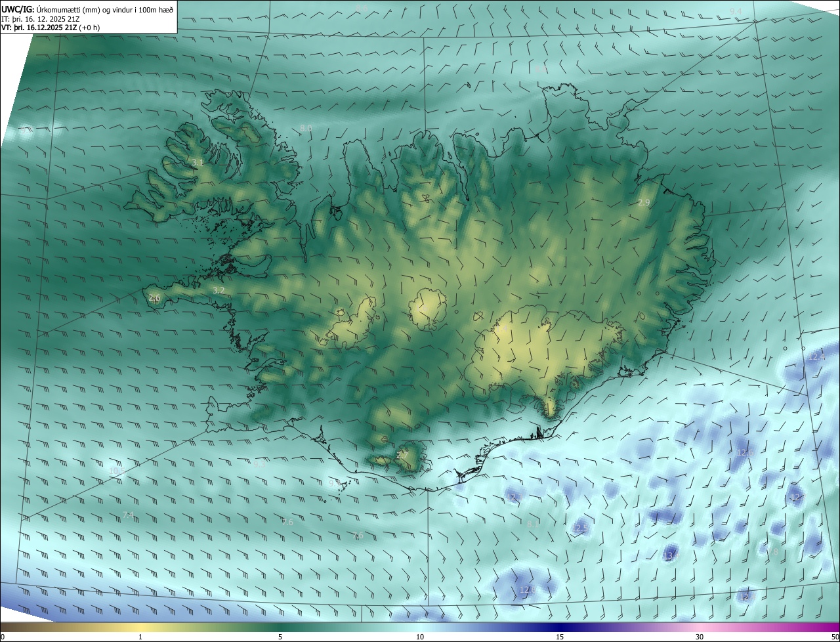Viewport: 840px width, 642px height.
Task: Click the 15 tick on the color scale
Action: click(x=560, y=637)
